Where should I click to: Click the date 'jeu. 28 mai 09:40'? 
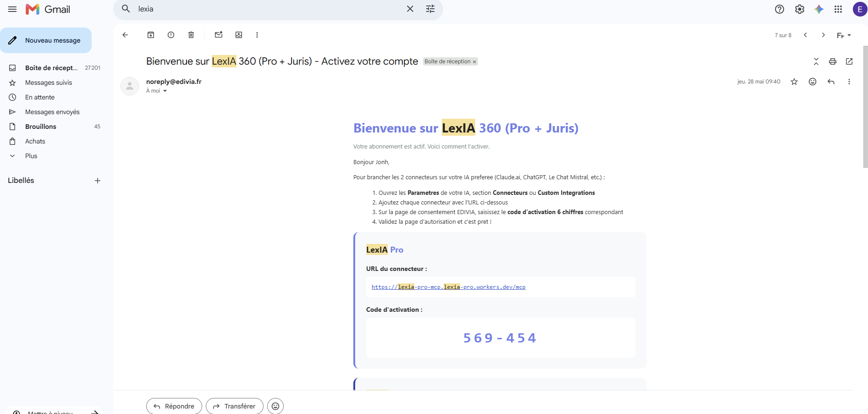coord(758,82)
